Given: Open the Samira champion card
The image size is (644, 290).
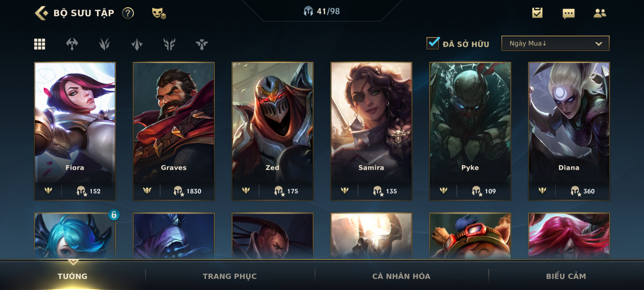Looking at the screenshot, I should [x=371, y=131].
